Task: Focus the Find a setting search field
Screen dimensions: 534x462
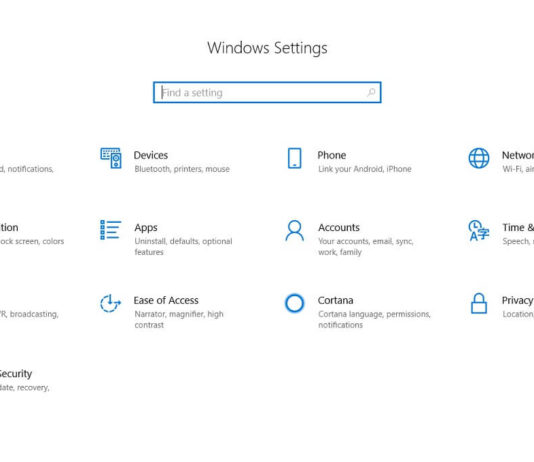Action: tap(267, 92)
